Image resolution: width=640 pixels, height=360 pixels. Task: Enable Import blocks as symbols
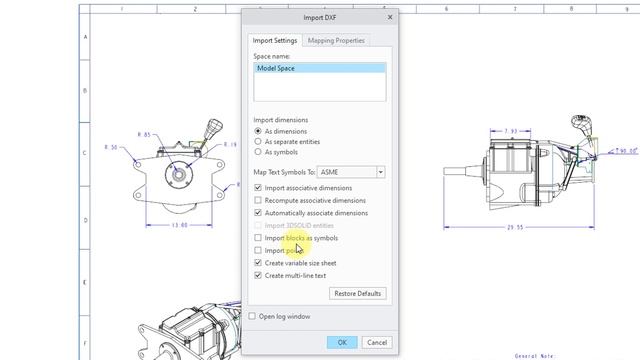258,238
